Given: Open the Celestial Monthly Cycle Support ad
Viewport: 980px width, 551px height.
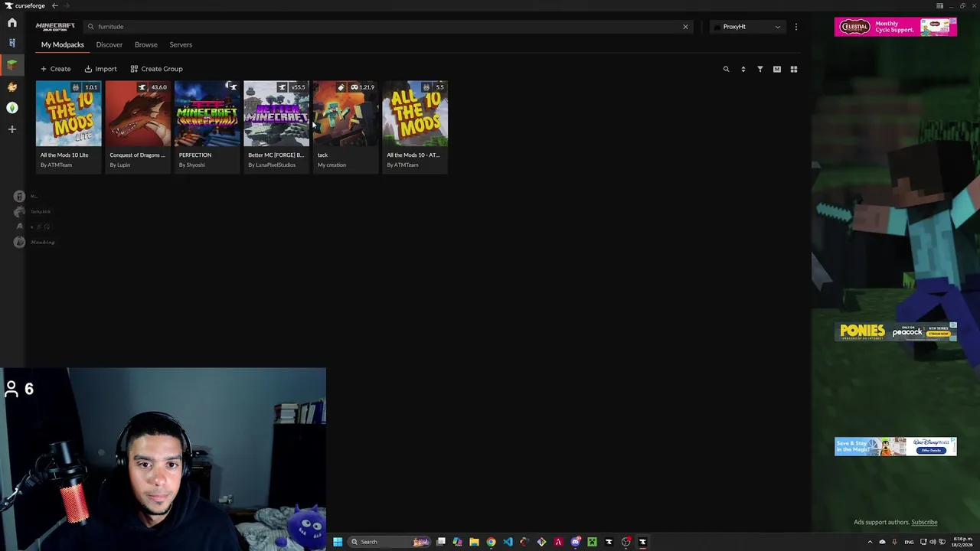Looking at the screenshot, I should (895, 27).
